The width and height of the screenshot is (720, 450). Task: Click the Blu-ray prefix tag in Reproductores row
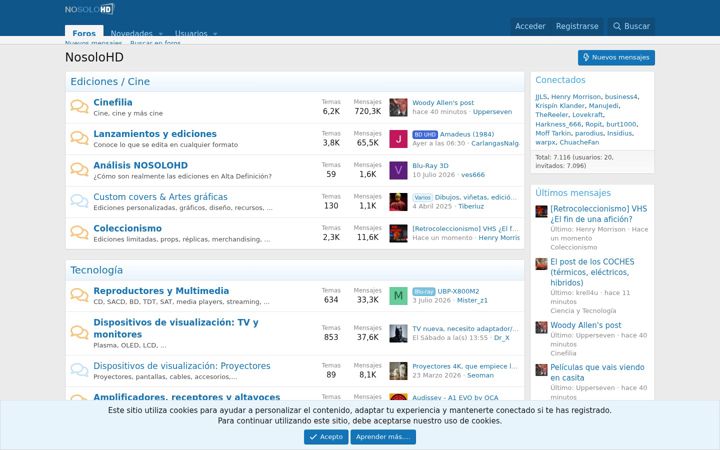[423, 292]
